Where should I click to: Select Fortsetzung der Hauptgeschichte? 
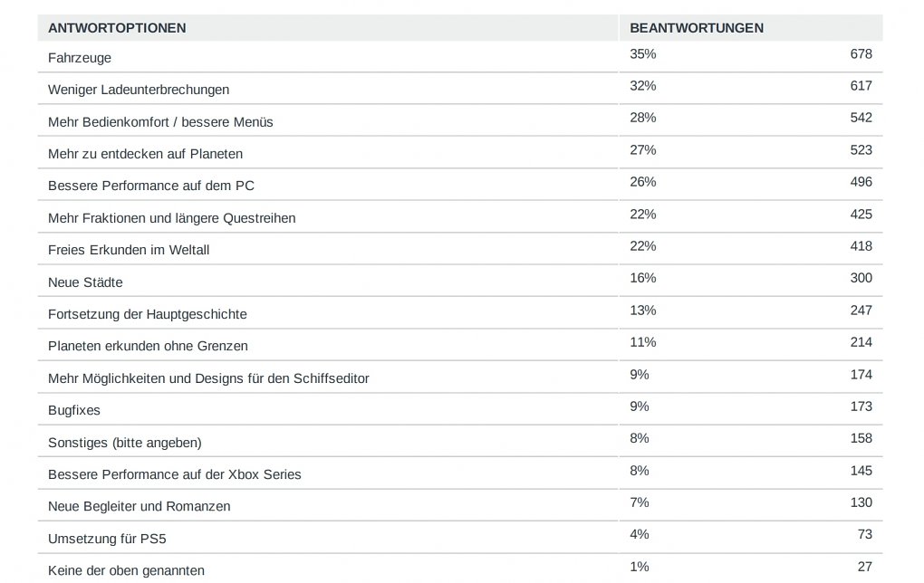click(x=148, y=314)
